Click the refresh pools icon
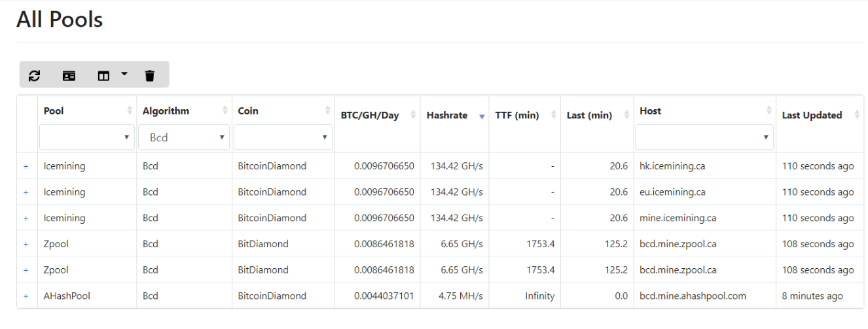Image resolution: width=868 pixels, height=329 pixels. click(35, 76)
